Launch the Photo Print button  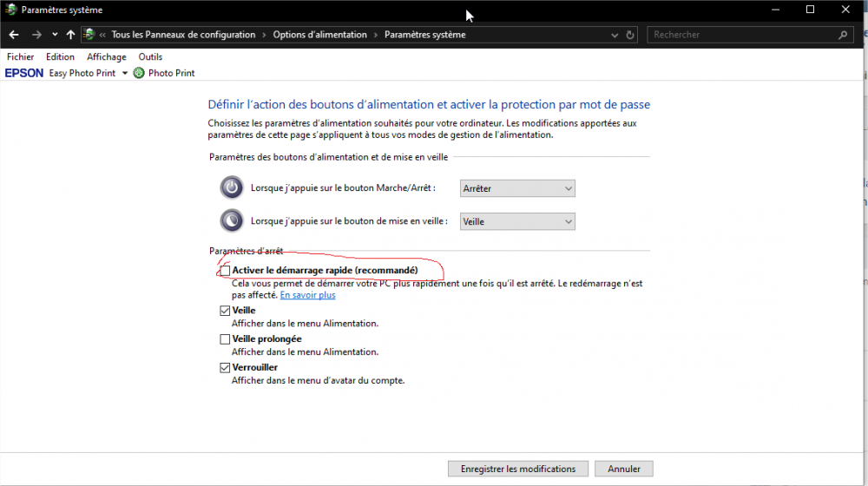pyautogui.click(x=164, y=73)
